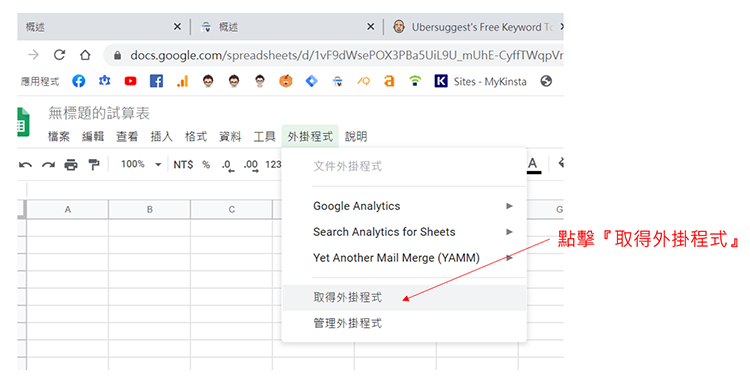
Task: Click the text color A swatch
Action: point(533,165)
